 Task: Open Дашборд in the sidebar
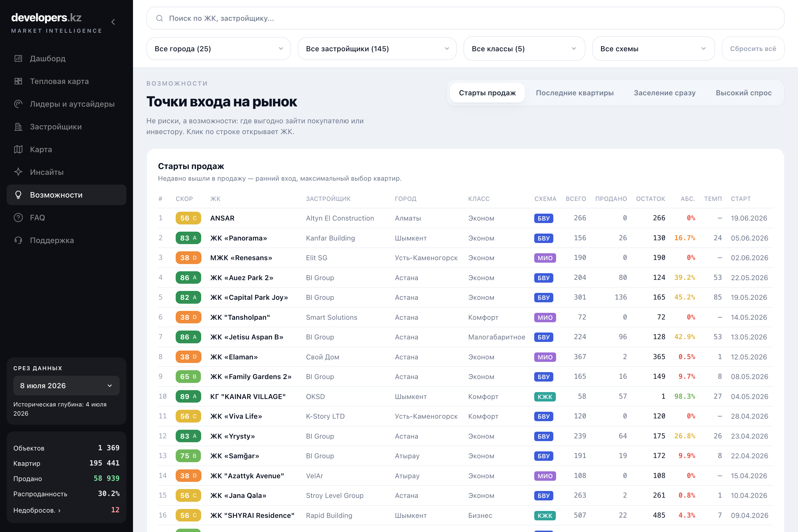tap(66, 58)
